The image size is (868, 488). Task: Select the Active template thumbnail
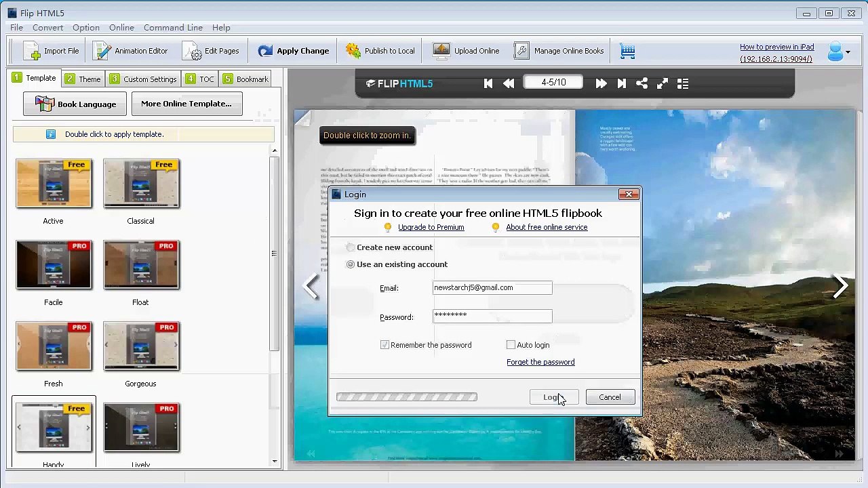[x=54, y=183]
